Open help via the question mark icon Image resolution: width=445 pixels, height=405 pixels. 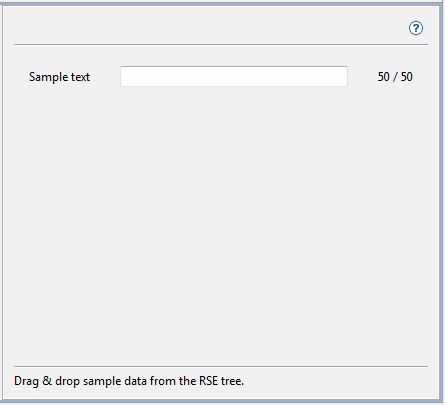416,28
